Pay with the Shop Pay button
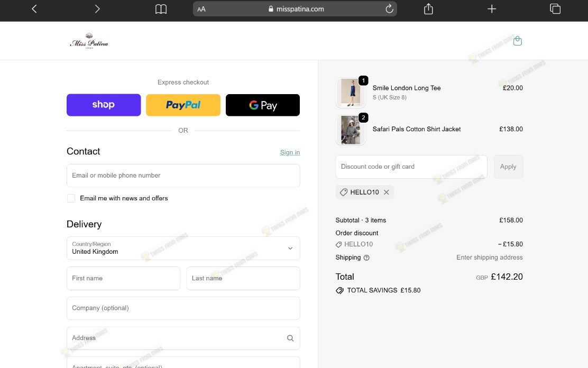Viewport: 588px width, 368px height. (104, 105)
